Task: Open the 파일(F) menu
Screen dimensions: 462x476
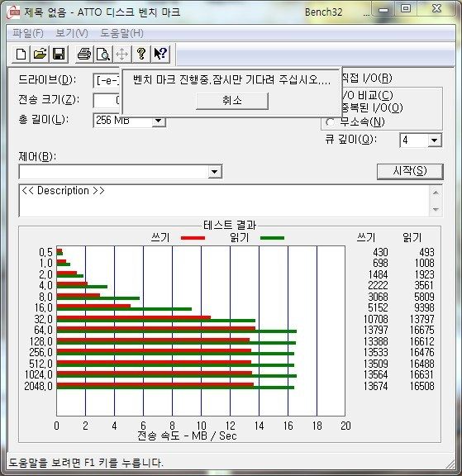Action: pyautogui.click(x=28, y=33)
